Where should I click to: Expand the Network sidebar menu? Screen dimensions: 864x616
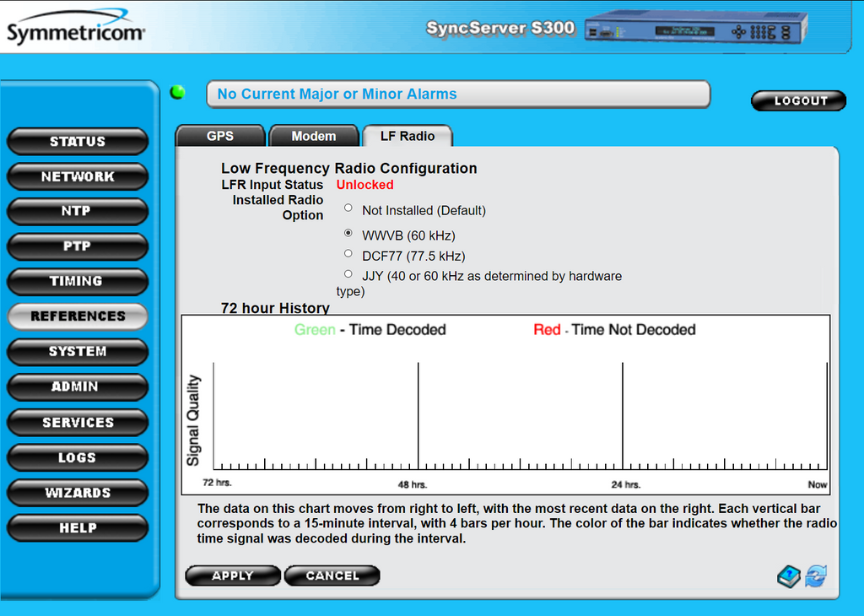[78, 176]
